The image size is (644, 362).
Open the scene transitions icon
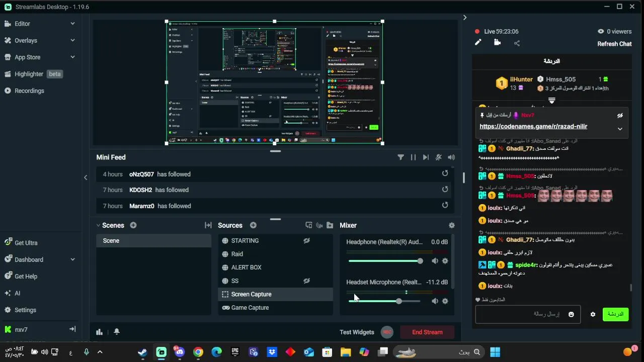(x=208, y=225)
